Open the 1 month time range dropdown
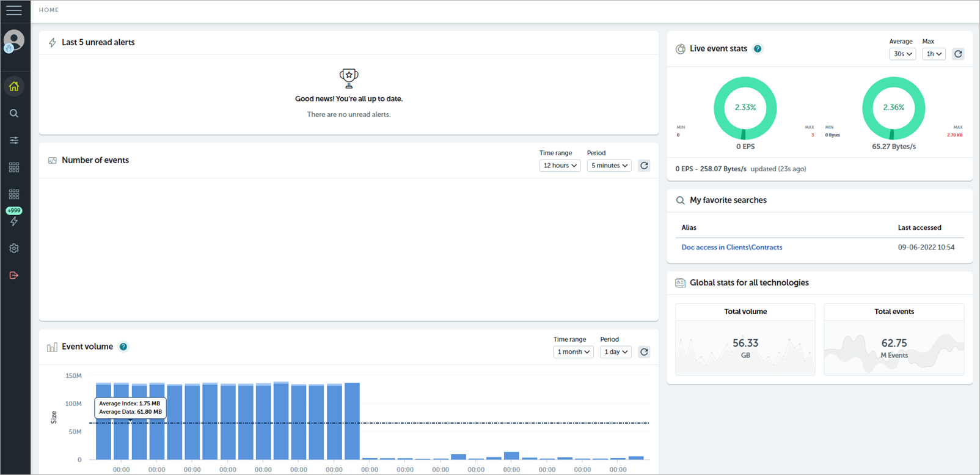This screenshot has height=475, width=980. 573,352
